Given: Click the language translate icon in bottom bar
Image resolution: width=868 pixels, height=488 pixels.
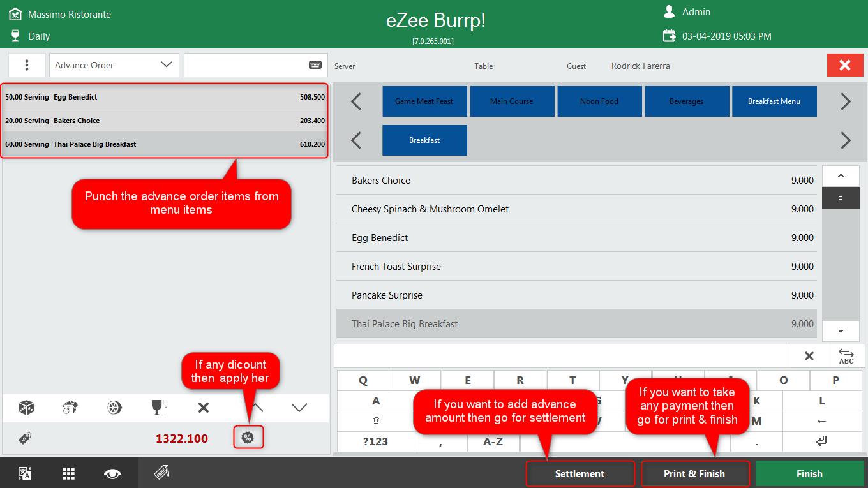Looking at the screenshot, I should 25,473.
